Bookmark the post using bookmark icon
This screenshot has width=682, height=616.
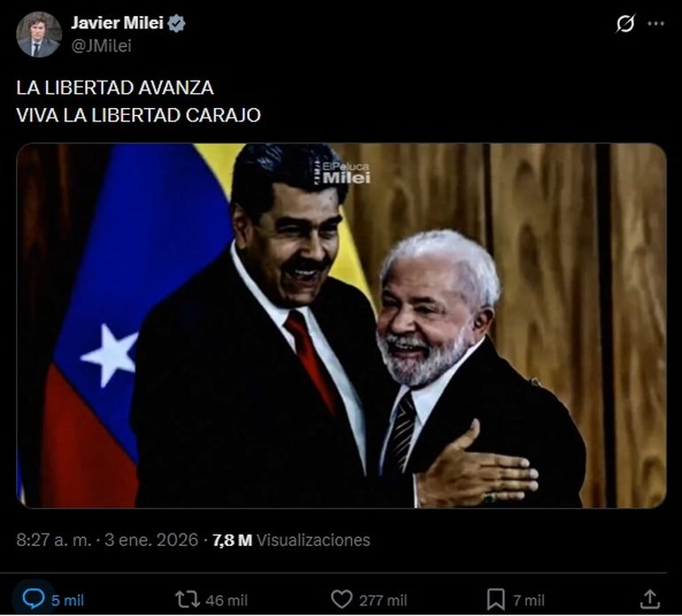[495, 600]
